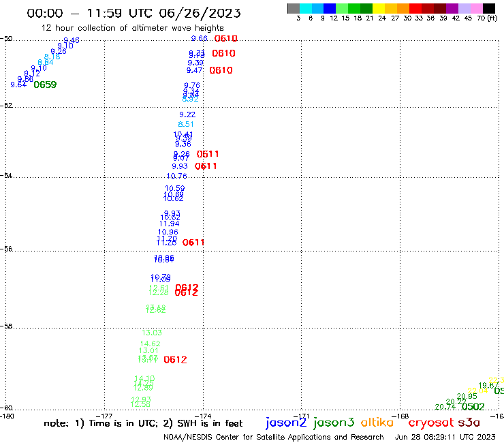Click the s3a satellite legend label
504x443 pixels.
[x=469, y=423]
